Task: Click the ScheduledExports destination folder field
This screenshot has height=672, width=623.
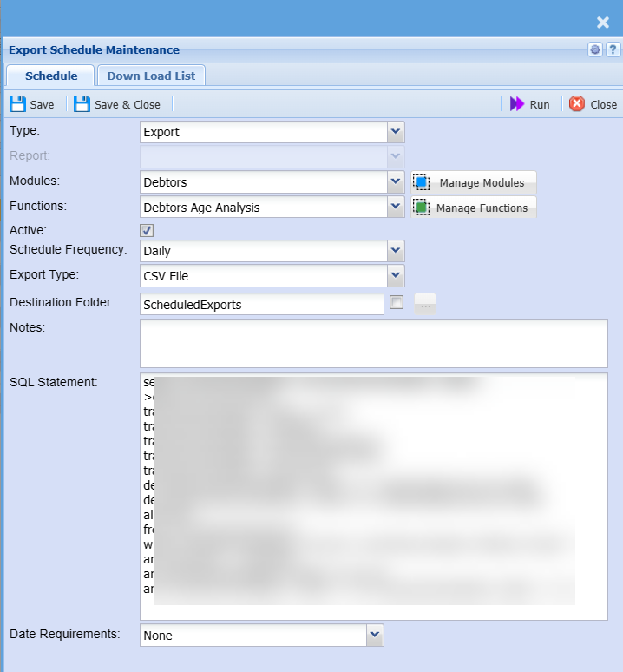Action: (262, 304)
